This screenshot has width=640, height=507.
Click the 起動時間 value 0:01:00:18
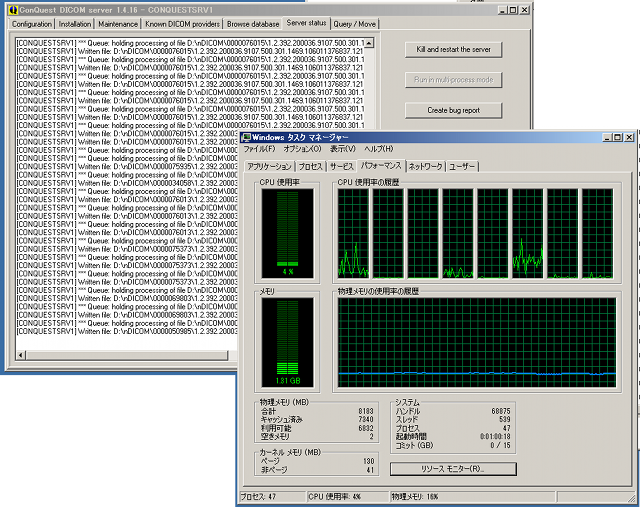click(x=495, y=437)
